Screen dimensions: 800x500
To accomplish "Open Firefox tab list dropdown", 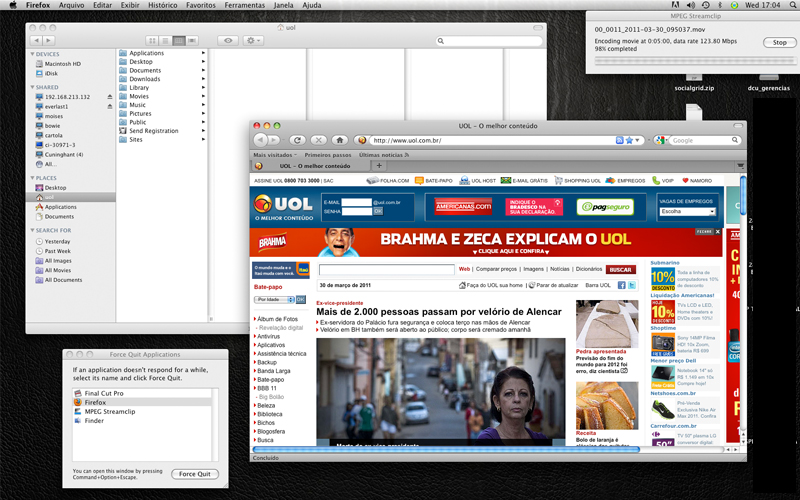I will pos(740,165).
